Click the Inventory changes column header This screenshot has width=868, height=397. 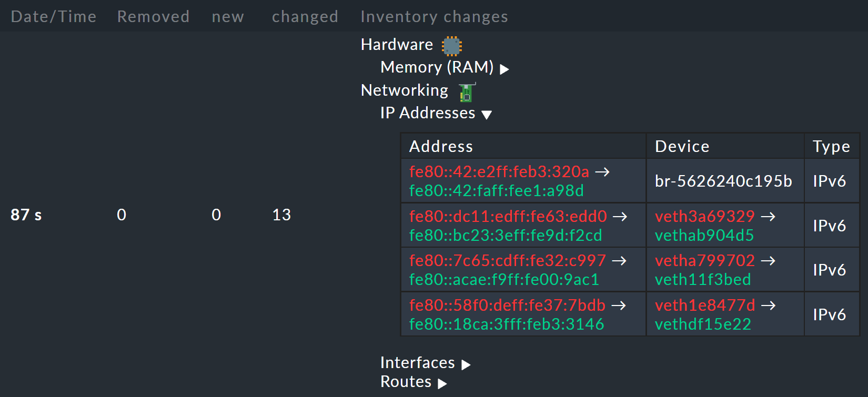(x=434, y=16)
